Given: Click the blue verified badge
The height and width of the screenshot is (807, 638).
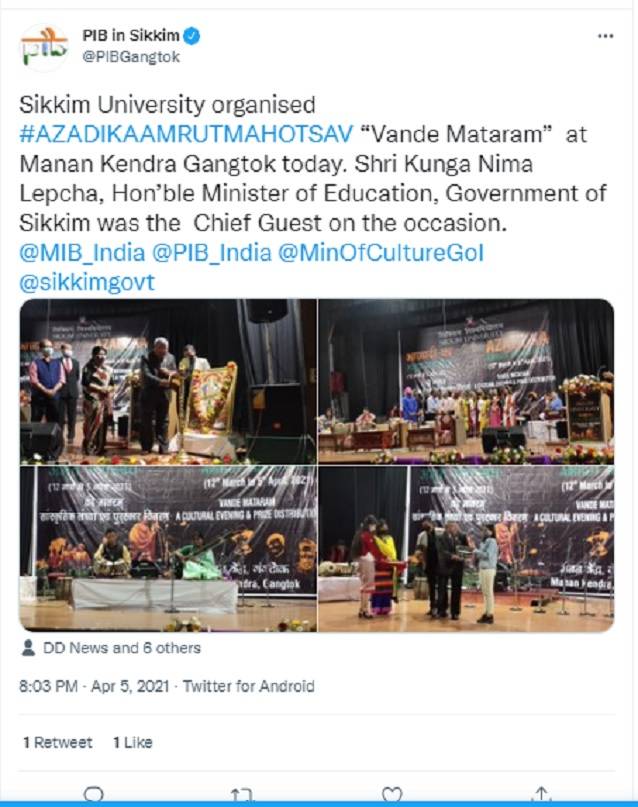Looking at the screenshot, I should pos(191,36).
